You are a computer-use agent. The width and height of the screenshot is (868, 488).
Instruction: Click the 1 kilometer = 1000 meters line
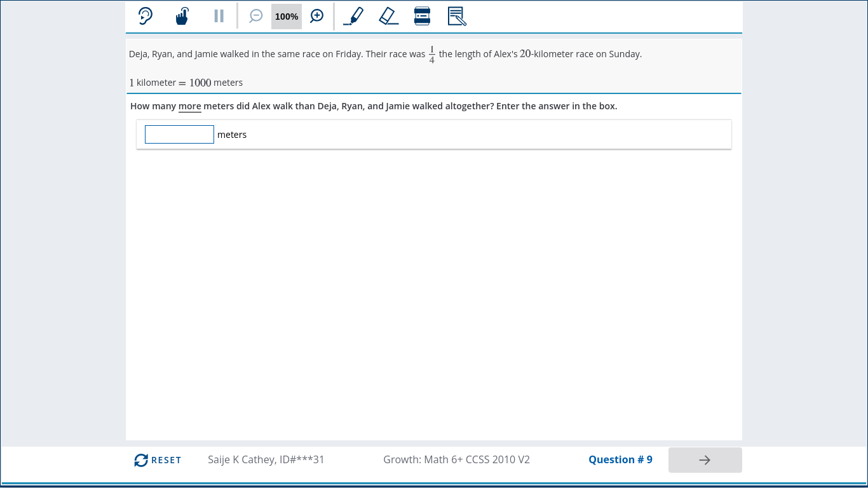(x=186, y=83)
